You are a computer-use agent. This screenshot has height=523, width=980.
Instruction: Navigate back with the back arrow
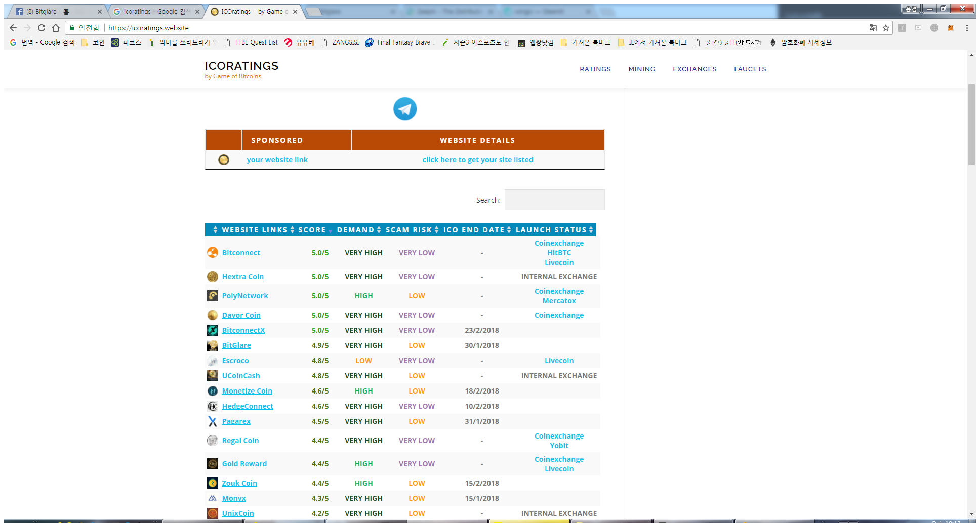coord(13,28)
